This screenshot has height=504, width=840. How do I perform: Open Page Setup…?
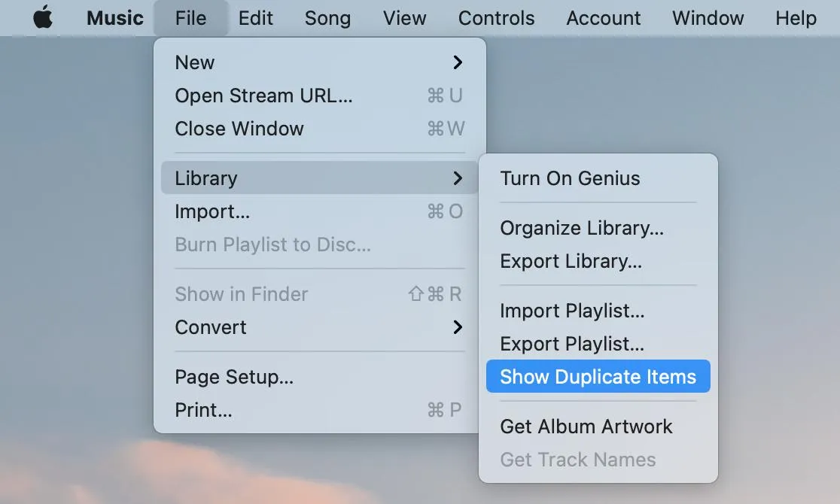[x=319, y=377]
